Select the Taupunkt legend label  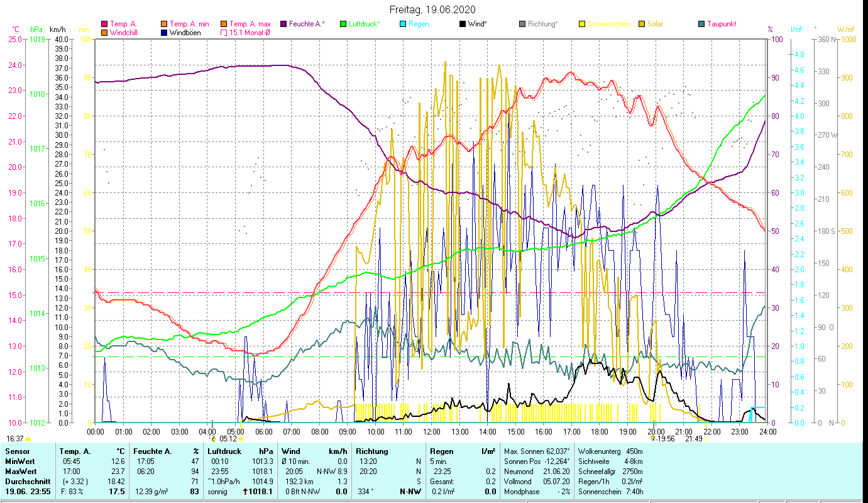[722, 24]
